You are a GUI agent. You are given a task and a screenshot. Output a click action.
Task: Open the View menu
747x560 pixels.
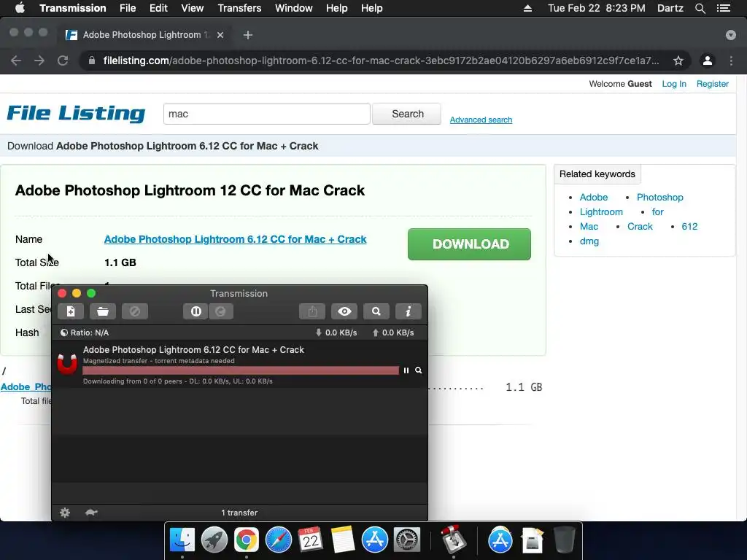pyautogui.click(x=193, y=8)
